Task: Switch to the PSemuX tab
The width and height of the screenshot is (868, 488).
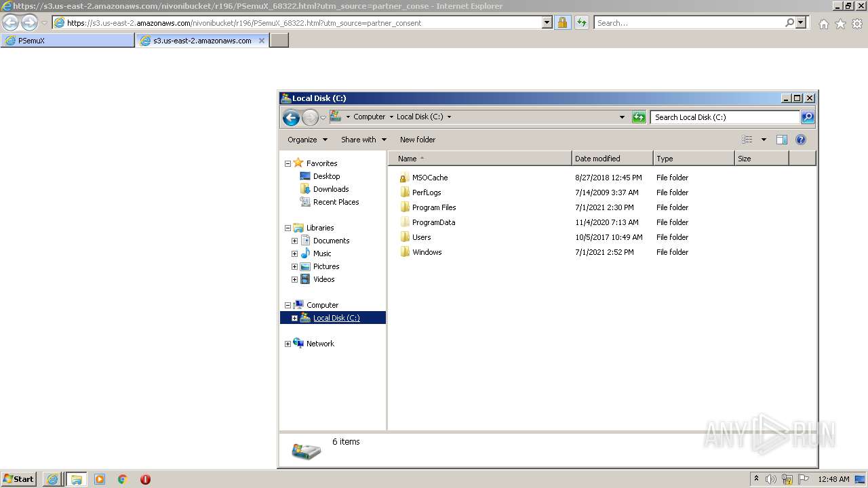Action: pos(68,41)
